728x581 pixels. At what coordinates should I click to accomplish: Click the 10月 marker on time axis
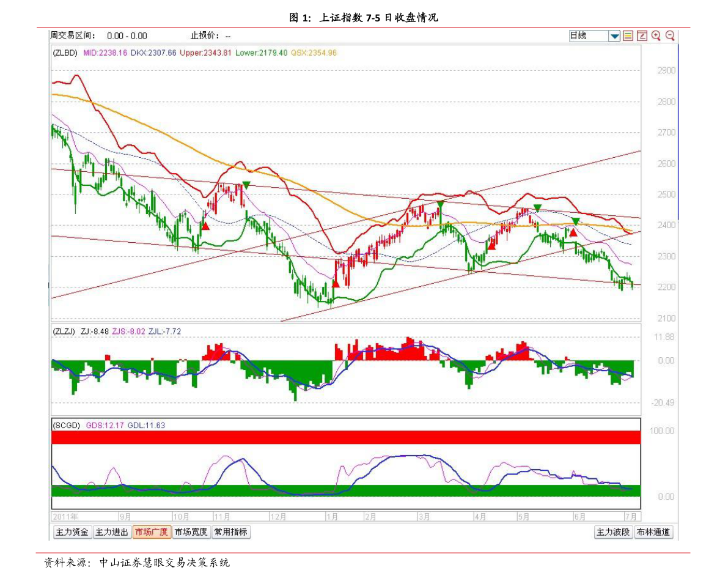181,516
